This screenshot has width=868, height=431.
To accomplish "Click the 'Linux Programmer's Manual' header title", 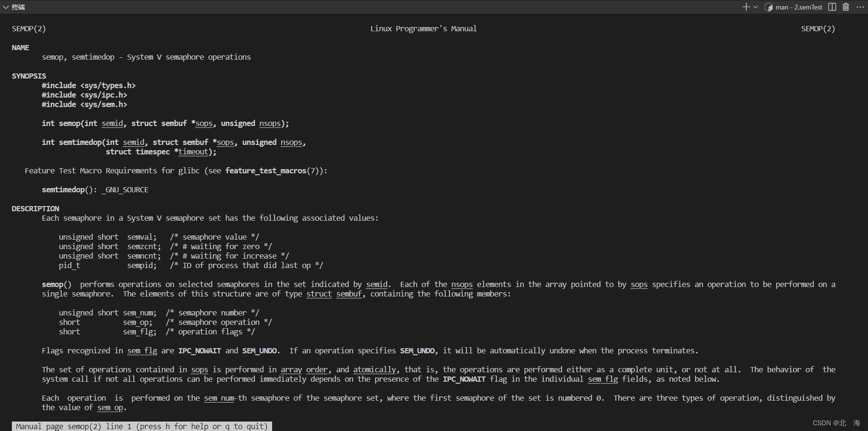I will [423, 29].
